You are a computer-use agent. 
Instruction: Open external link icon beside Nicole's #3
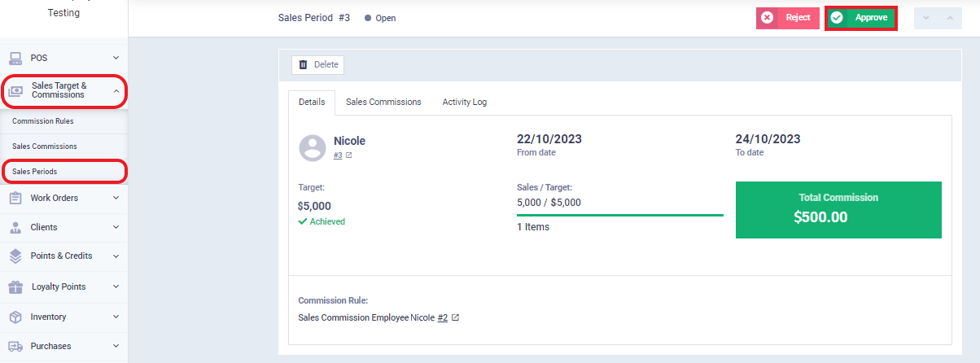(349, 155)
